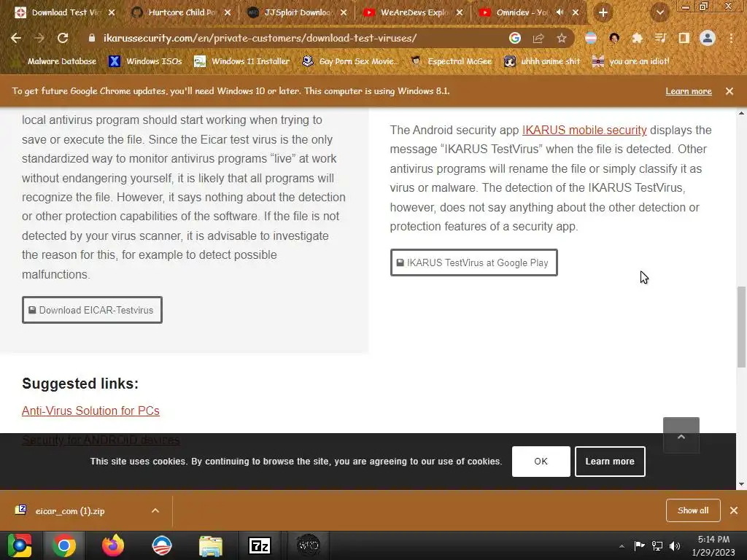Open the Espectral McGee bookmark

[452, 61]
